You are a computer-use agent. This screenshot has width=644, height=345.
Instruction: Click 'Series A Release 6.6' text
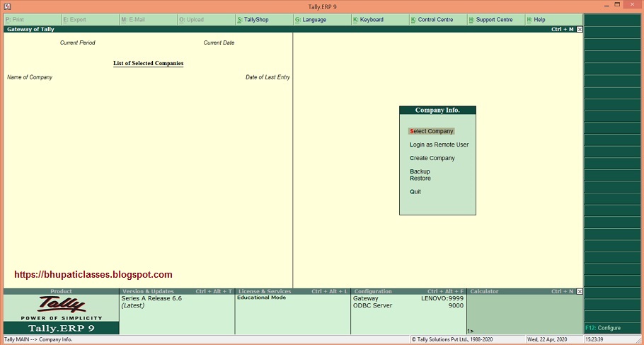[151, 298]
